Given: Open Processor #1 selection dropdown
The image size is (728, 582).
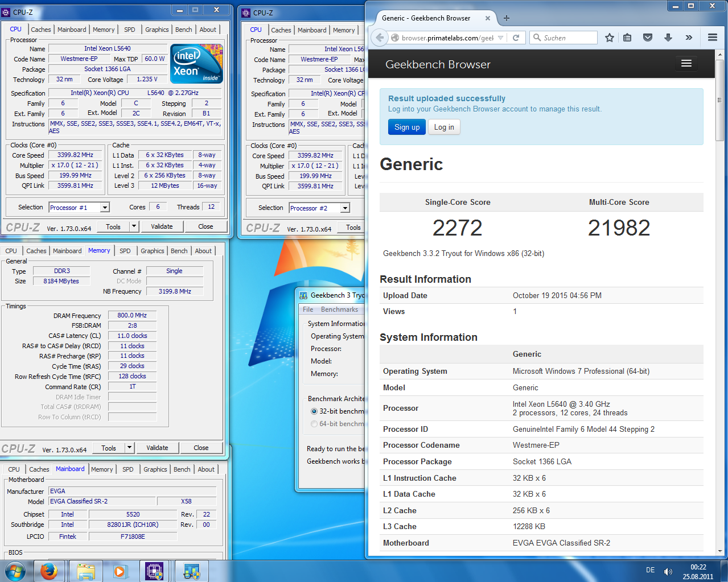Looking at the screenshot, I should click(105, 208).
